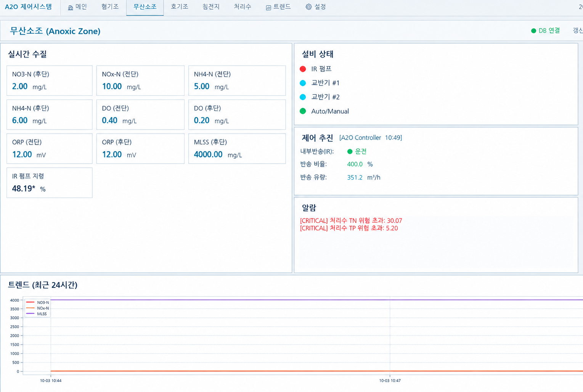583x392 pixels.
Task: Click the 반송 유량 351.2 value
Action: pos(355,177)
